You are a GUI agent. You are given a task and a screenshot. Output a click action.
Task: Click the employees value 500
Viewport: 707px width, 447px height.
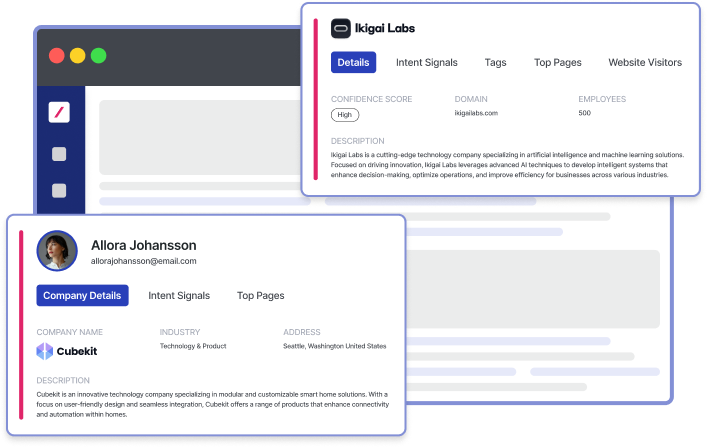(584, 113)
